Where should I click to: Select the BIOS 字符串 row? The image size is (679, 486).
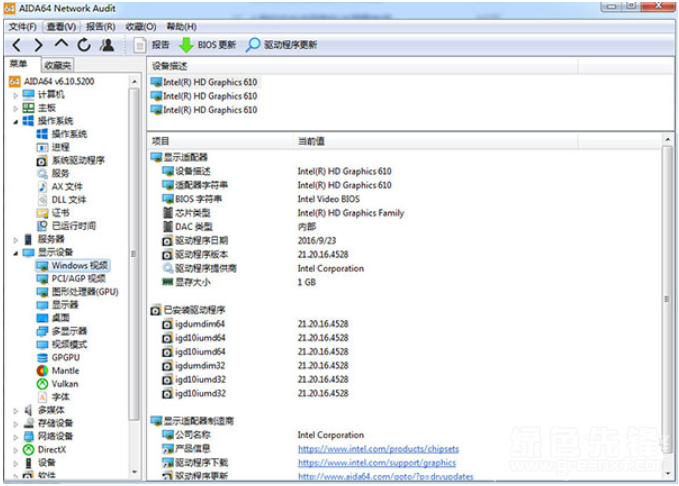404,199
